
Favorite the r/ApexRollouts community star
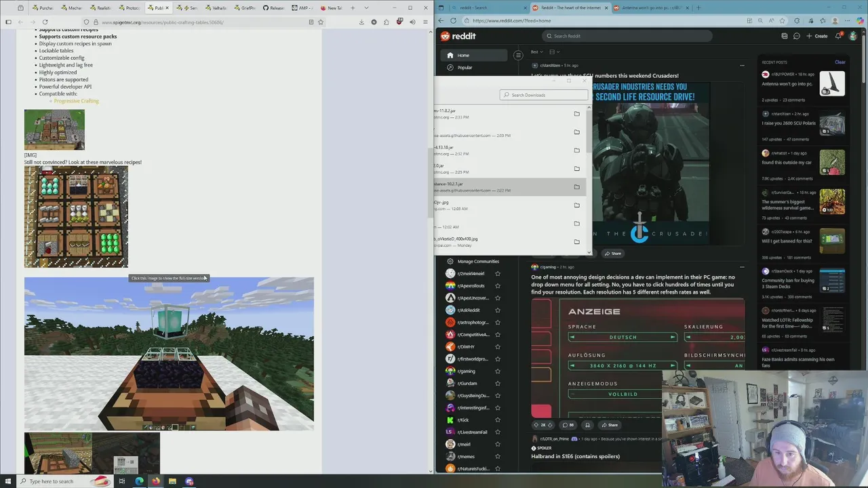coord(498,286)
